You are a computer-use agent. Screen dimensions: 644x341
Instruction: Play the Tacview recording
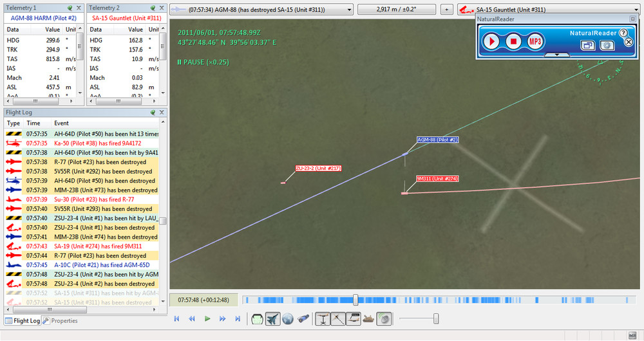207,319
